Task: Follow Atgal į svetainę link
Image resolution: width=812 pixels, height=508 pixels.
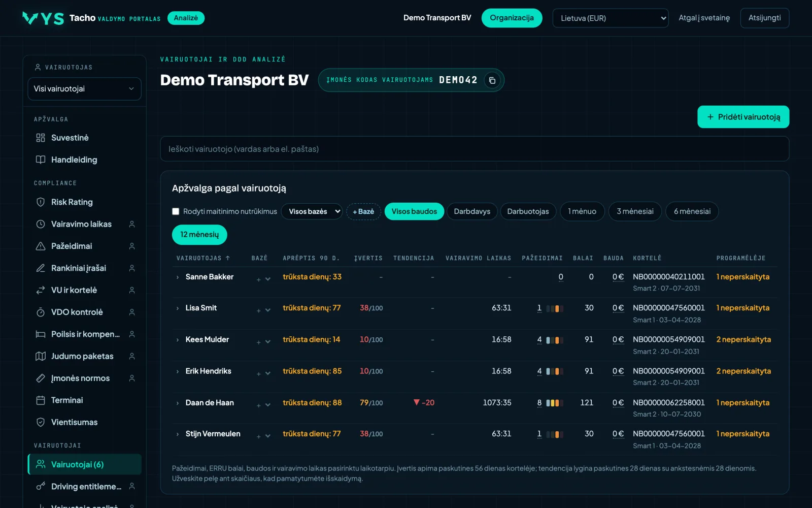Action: pyautogui.click(x=704, y=18)
